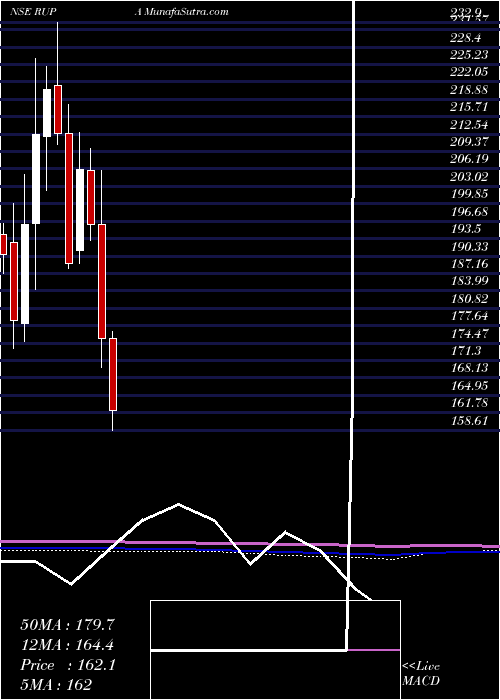Screen dimensions: 500x700
Task: Select the 196.68 price level label
Action: click(470, 211)
